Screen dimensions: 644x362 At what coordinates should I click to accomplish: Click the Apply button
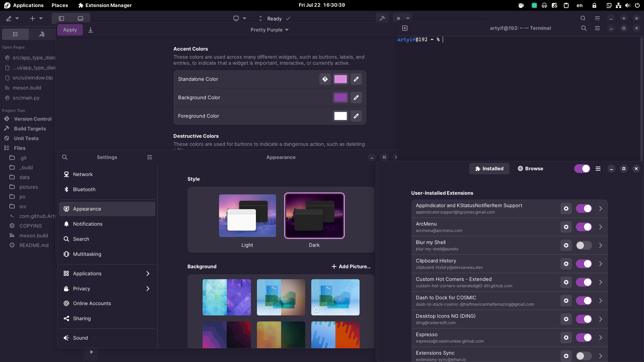70,30
